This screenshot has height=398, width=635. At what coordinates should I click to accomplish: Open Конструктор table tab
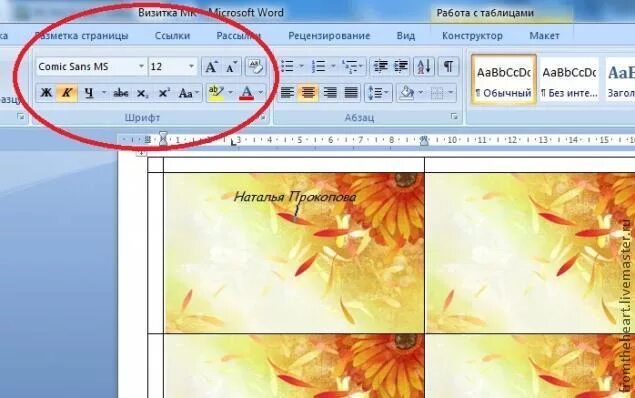[472, 36]
